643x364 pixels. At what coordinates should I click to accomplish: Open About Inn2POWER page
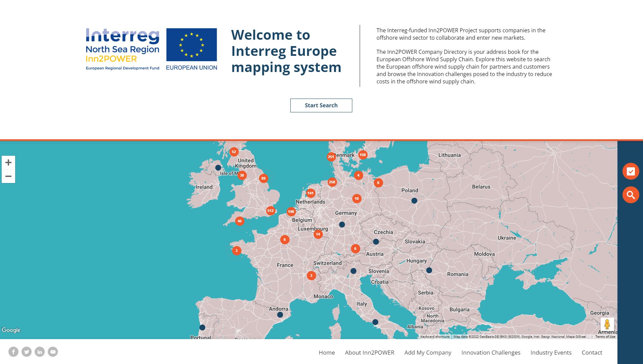(x=369, y=353)
